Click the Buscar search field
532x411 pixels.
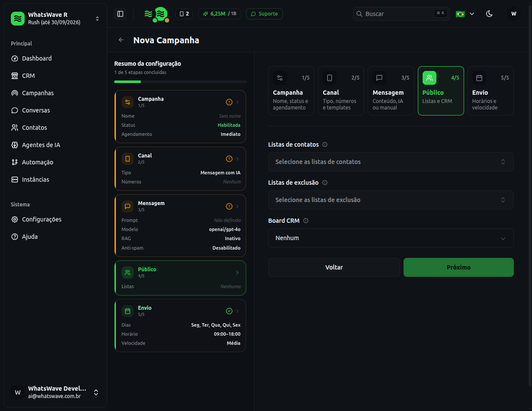pyautogui.click(x=401, y=14)
